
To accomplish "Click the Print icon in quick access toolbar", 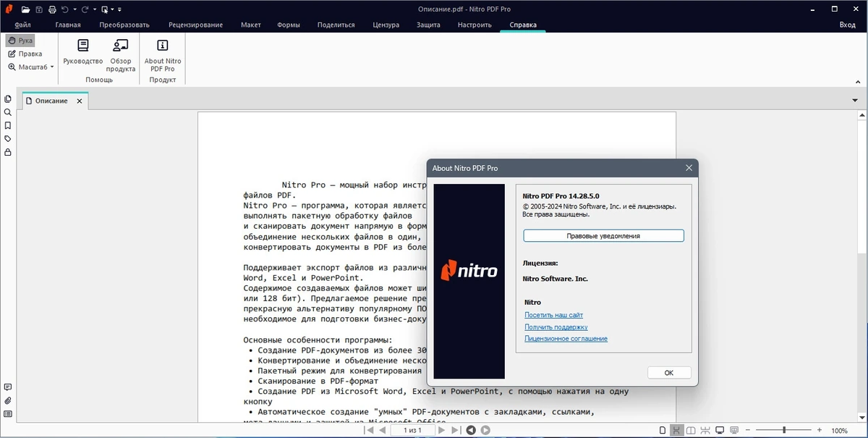I will 52,9.
